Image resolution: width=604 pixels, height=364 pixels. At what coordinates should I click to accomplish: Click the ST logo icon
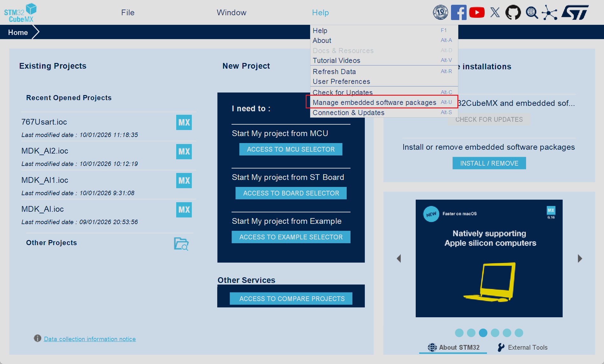coord(575,12)
